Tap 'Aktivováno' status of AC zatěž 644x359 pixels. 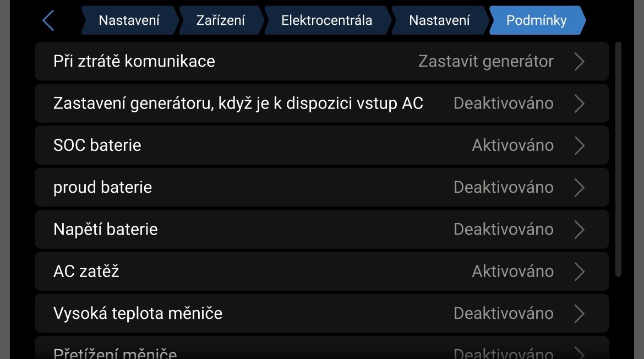coord(512,271)
